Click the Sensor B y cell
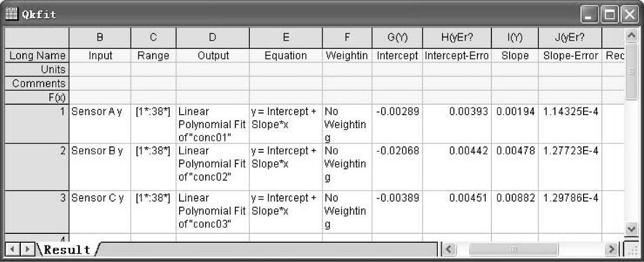The image size is (644, 262). click(x=99, y=167)
